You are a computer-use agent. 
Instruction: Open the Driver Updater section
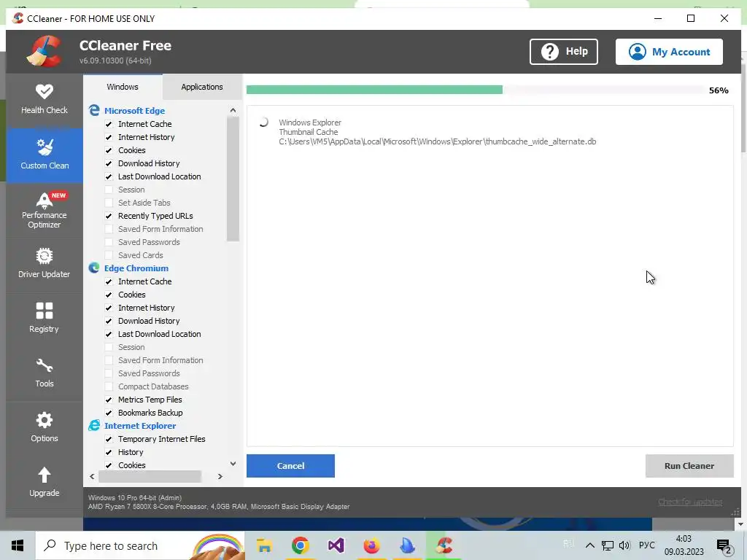pos(44,264)
